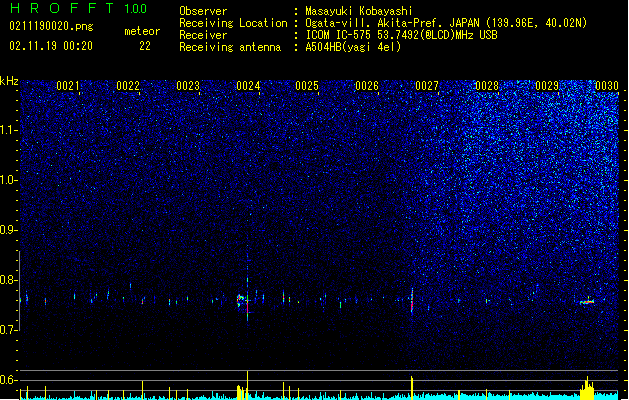The width and height of the screenshot is (629, 400).
Task: Click the Receiving Location label
Action: pyautogui.click(x=233, y=23)
